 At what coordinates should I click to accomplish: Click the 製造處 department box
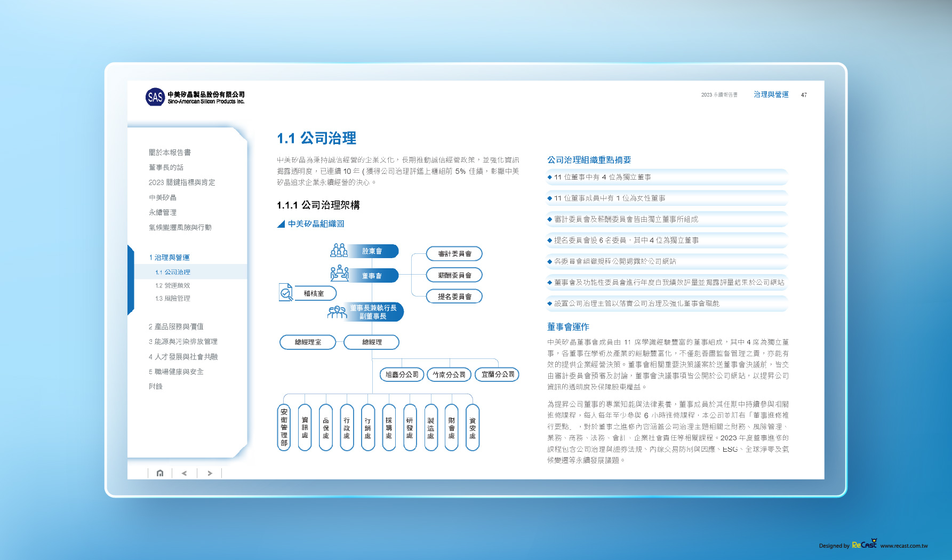pyautogui.click(x=431, y=427)
